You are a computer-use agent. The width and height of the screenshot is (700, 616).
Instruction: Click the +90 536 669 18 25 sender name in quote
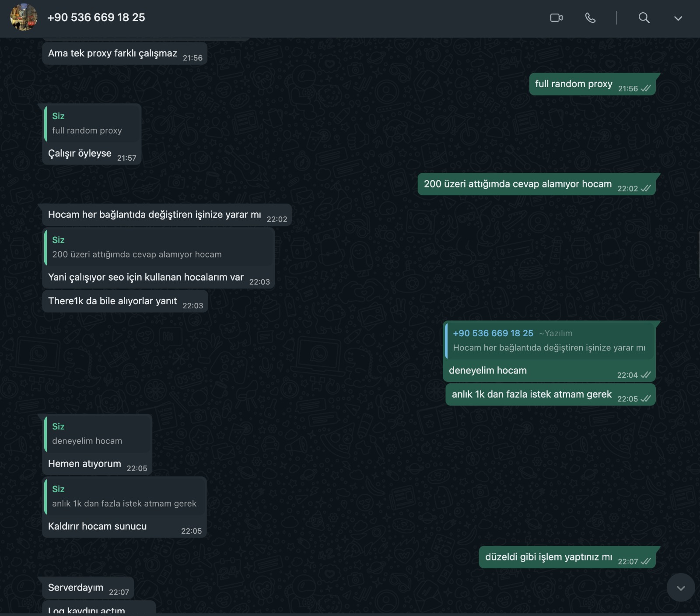493,333
